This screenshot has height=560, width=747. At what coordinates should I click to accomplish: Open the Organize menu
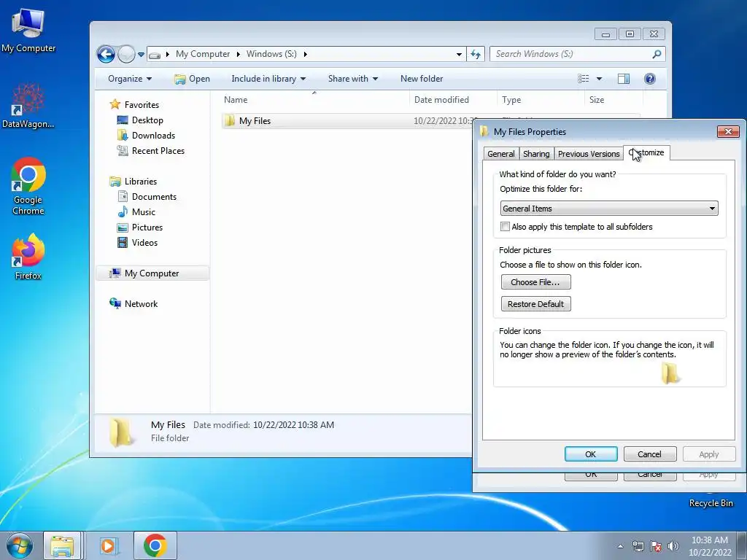pyautogui.click(x=130, y=79)
